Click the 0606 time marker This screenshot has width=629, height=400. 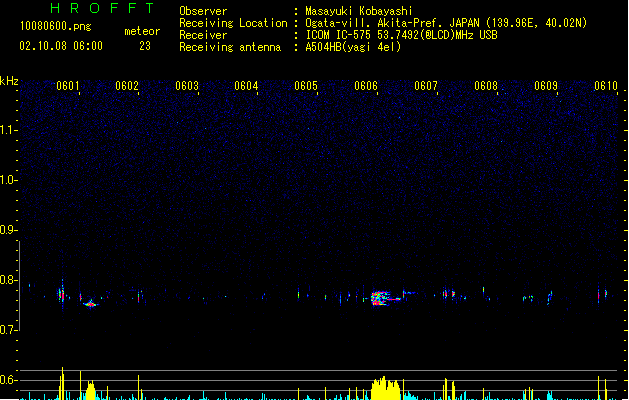[x=366, y=86]
